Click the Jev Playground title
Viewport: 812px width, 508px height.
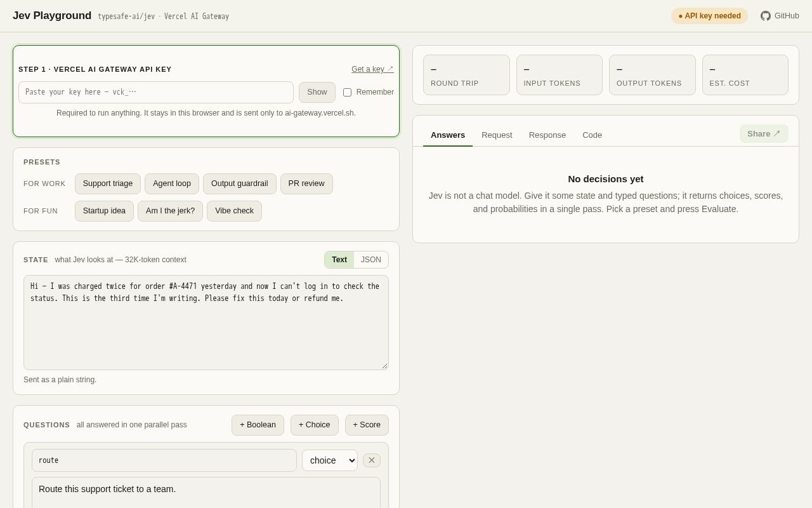[52, 16]
